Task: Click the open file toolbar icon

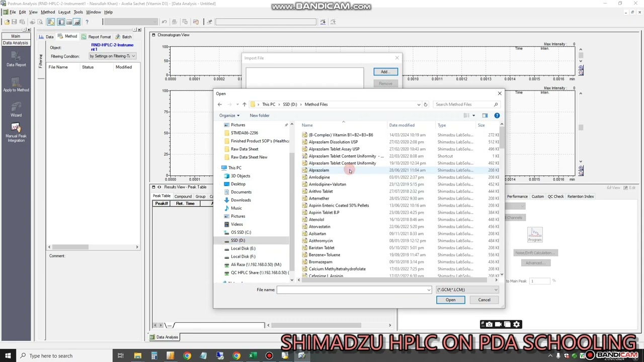Action: (7, 22)
